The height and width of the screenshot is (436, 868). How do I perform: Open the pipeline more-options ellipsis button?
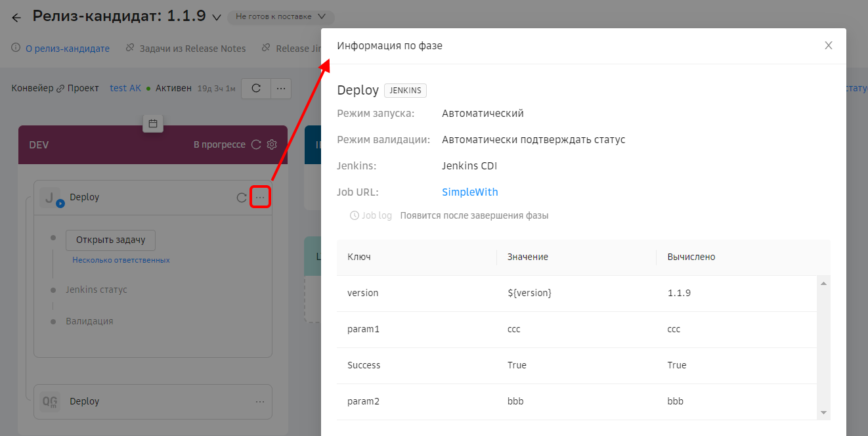pos(280,88)
